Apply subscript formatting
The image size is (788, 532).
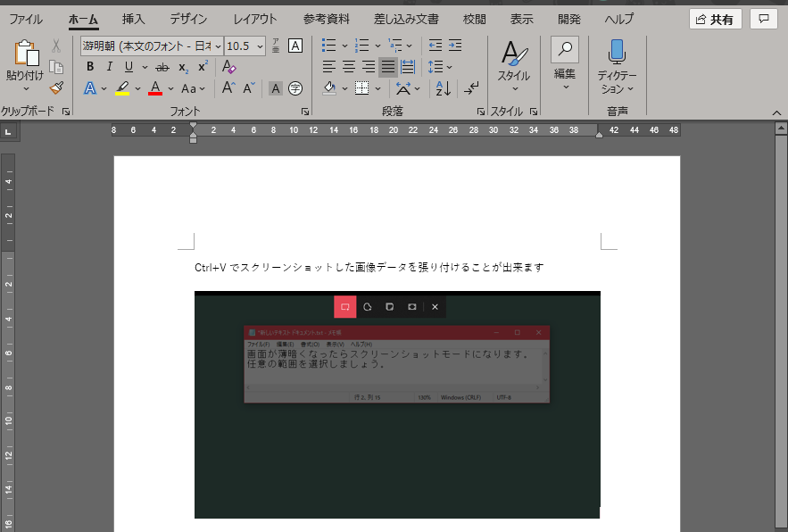(184, 67)
